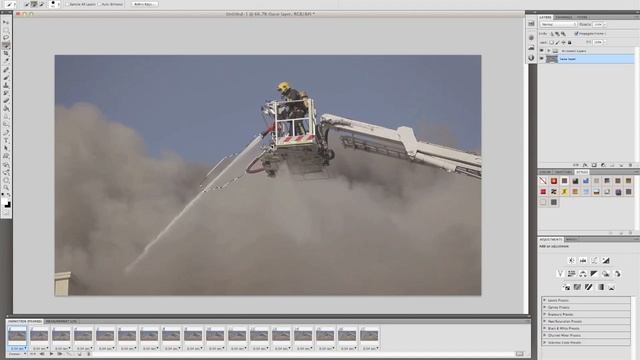Expand Black & White Presets list
The height and width of the screenshot is (360, 640).
point(544,328)
